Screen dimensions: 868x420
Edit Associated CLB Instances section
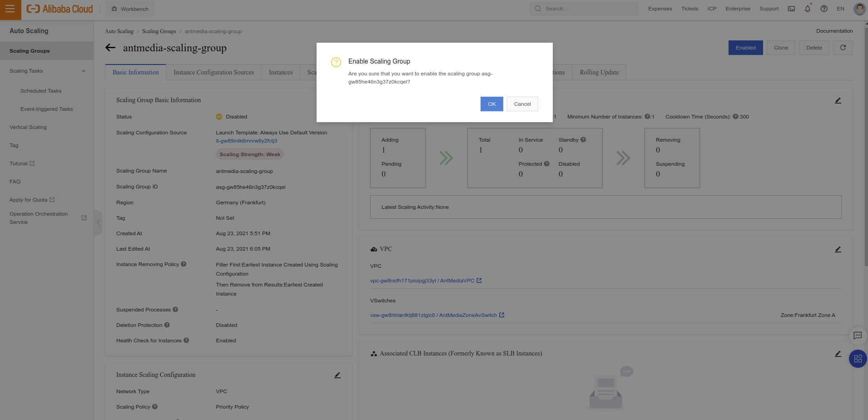tap(838, 354)
